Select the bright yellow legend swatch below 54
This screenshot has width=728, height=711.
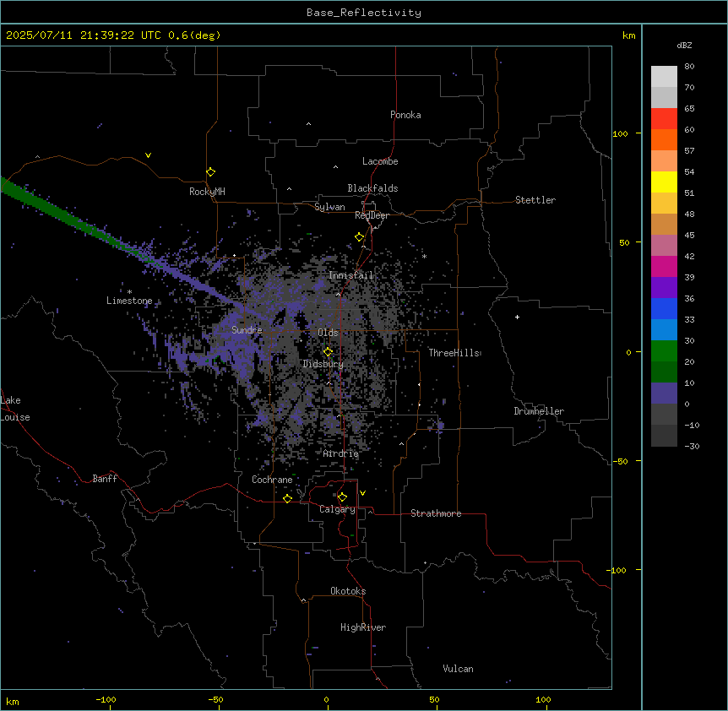point(664,182)
